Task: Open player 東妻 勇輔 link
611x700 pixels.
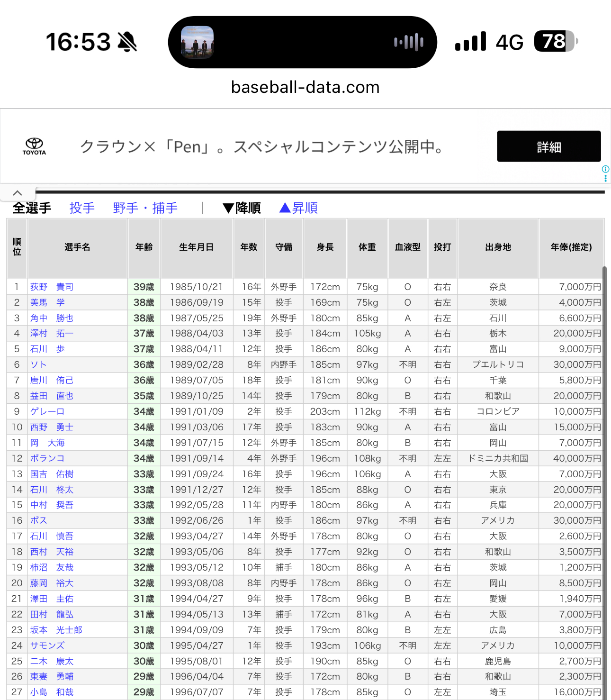Action: [x=52, y=676]
